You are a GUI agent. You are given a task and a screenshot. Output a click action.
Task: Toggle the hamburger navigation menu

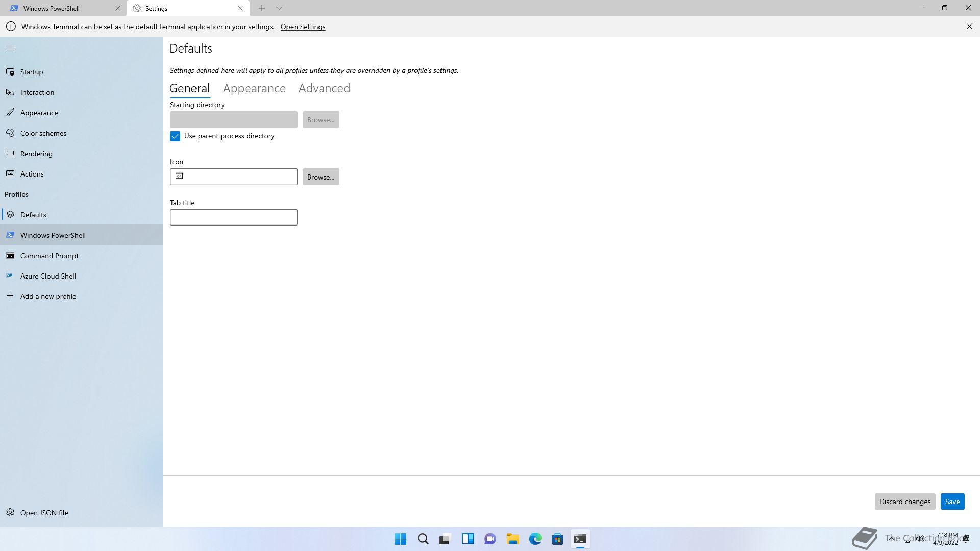tap(10, 47)
